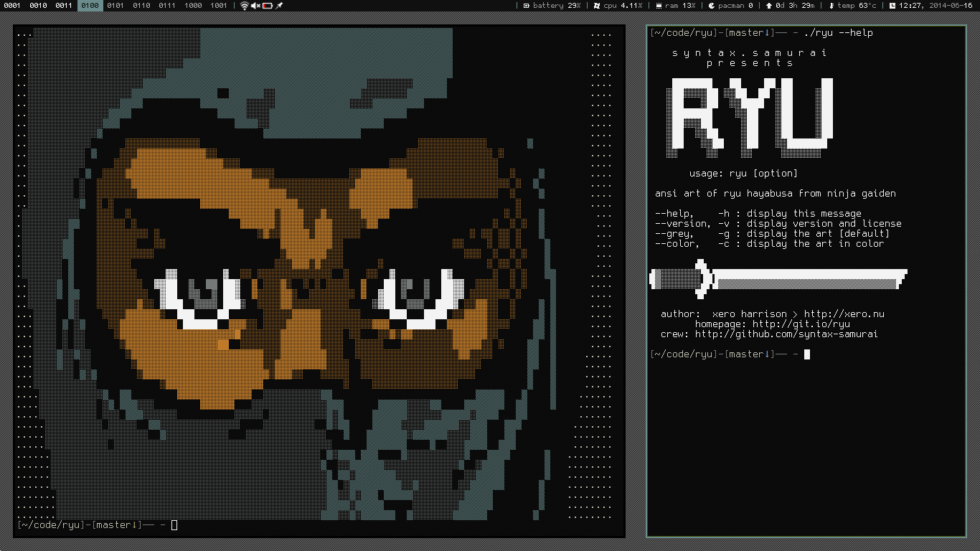Click the uptime arrow icon
Viewport: 980px width, 551px height.
pos(769,6)
